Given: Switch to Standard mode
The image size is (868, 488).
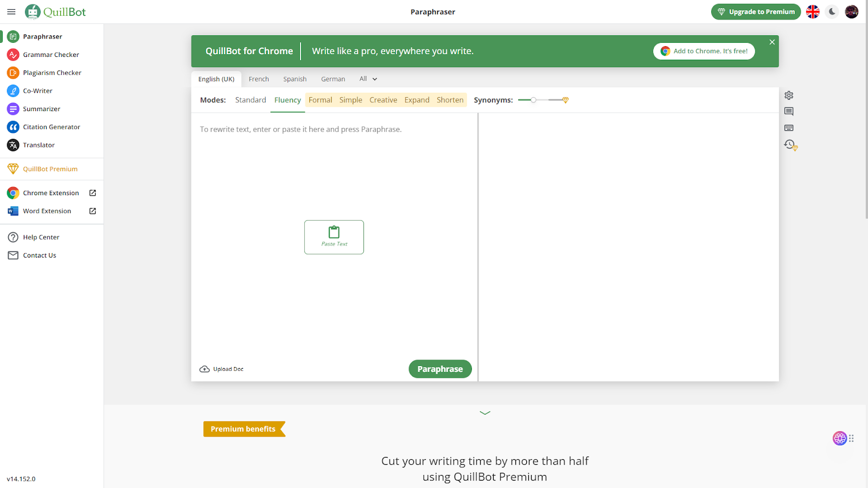Looking at the screenshot, I should 251,100.
